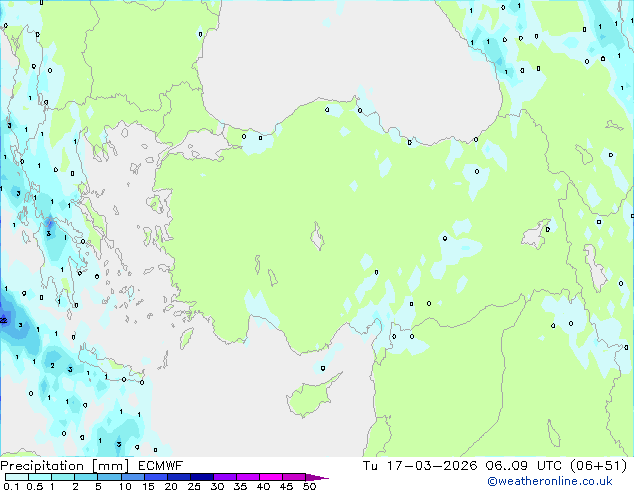
Task: Click the "25" legend scale label
Action: pos(194,486)
